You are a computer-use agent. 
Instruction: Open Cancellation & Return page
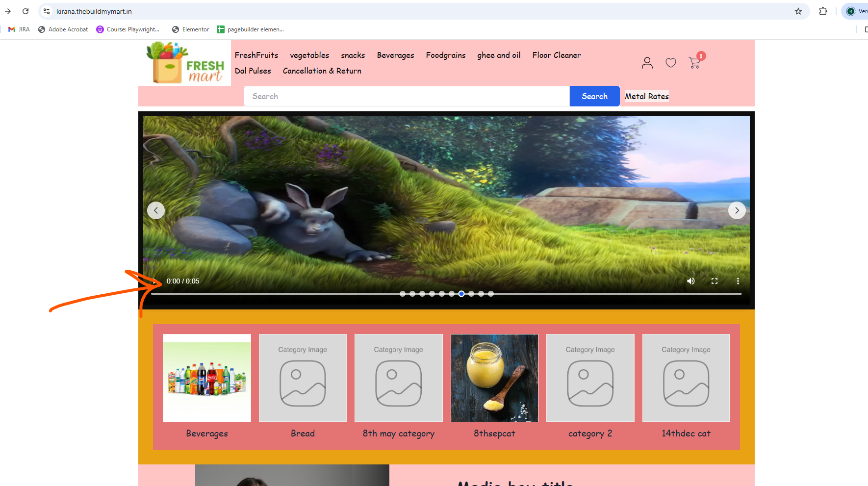click(x=322, y=71)
